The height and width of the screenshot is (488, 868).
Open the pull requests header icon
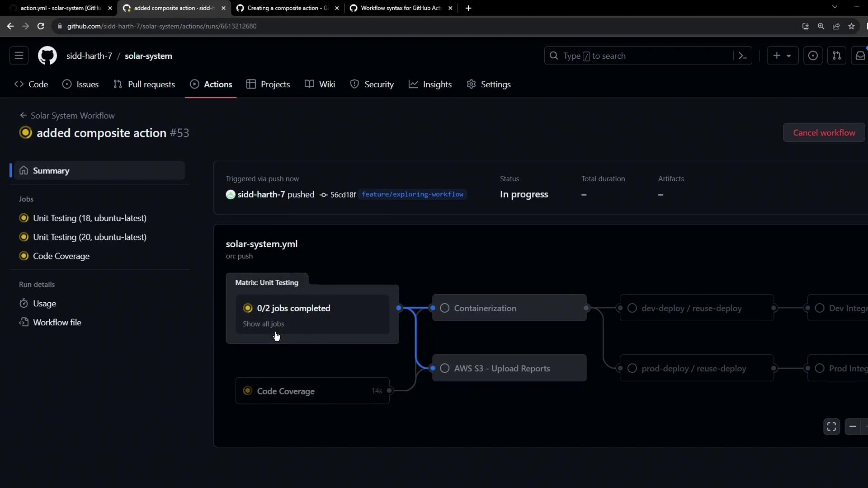(x=836, y=56)
